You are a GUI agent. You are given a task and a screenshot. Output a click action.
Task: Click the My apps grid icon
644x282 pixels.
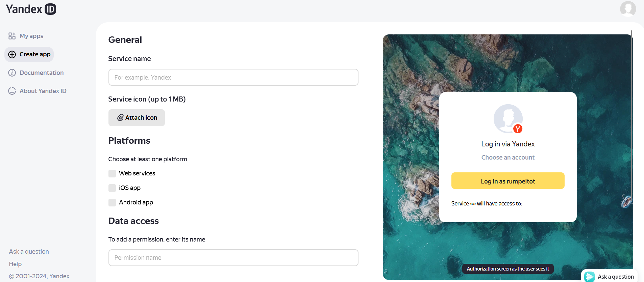(x=12, y=36)
